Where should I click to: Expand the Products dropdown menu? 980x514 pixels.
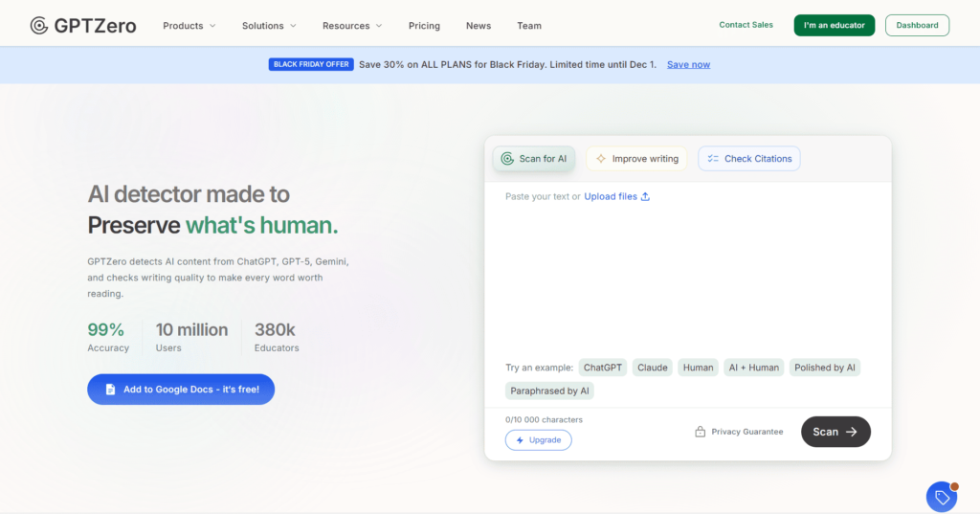click(x=189, y=26)
